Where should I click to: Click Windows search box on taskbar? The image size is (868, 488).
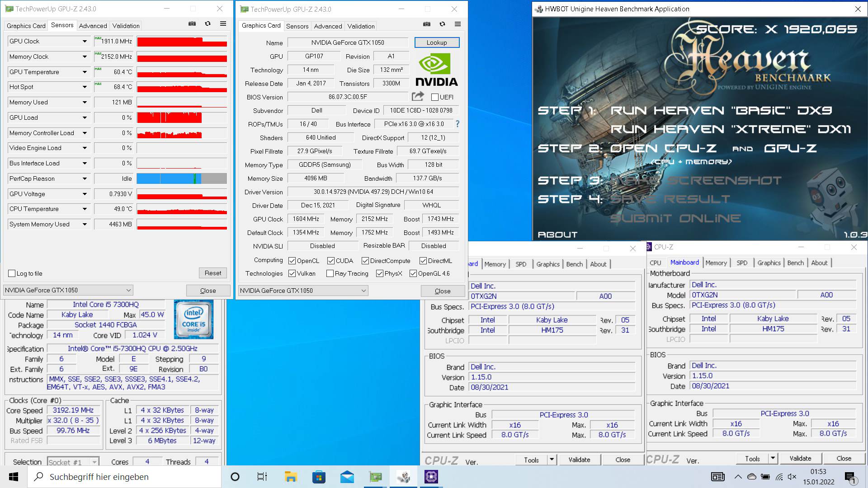125,477
